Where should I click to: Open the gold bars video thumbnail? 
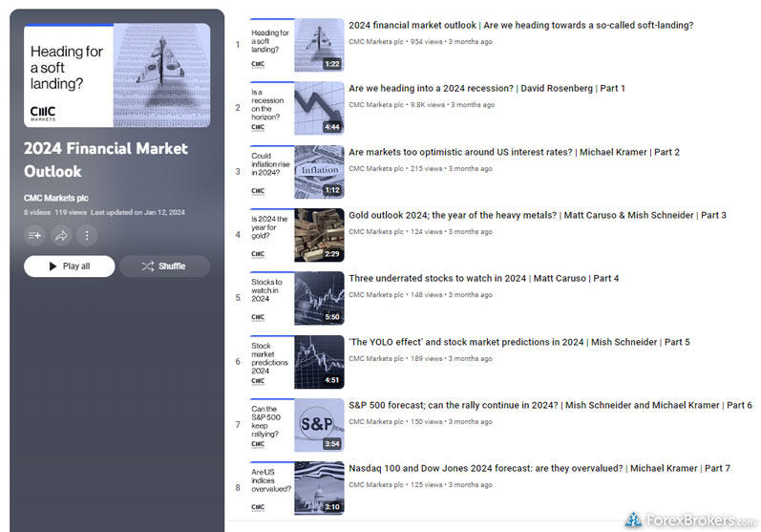296,235
